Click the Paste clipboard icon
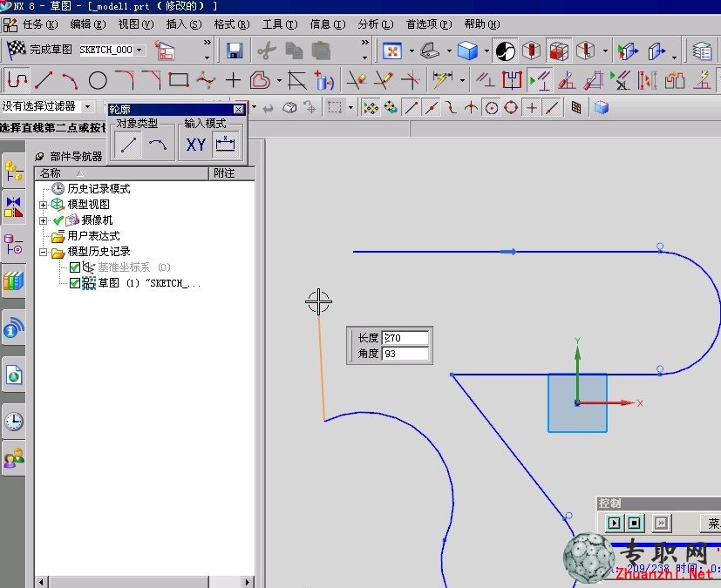Viewport: 721px width, 588px height. (321, 51)
